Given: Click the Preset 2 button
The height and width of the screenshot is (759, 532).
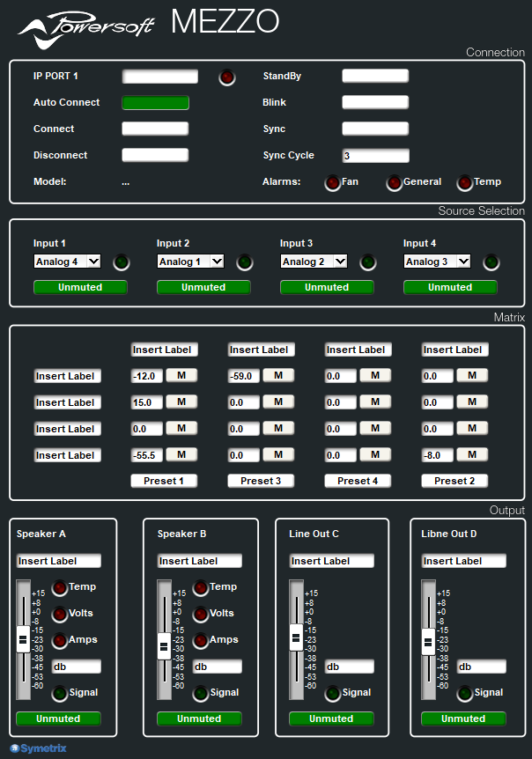Looking at the screenshot, I should point(454,481).
